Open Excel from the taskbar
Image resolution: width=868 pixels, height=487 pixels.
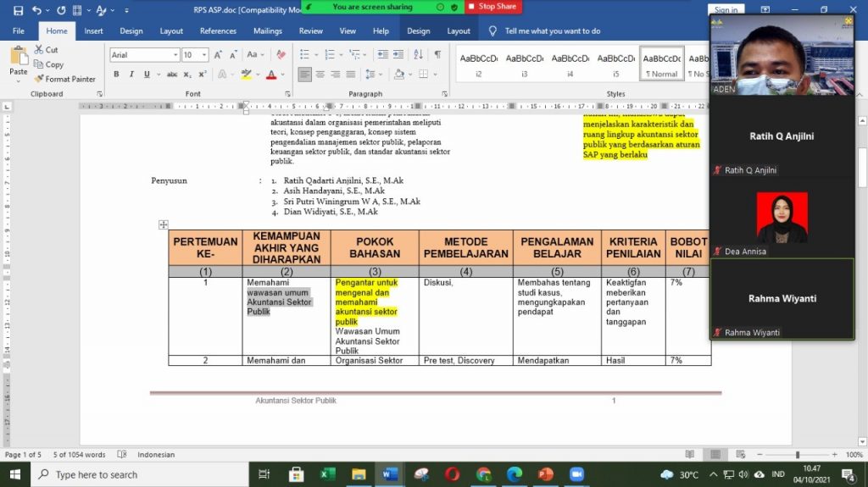point(327,474)
